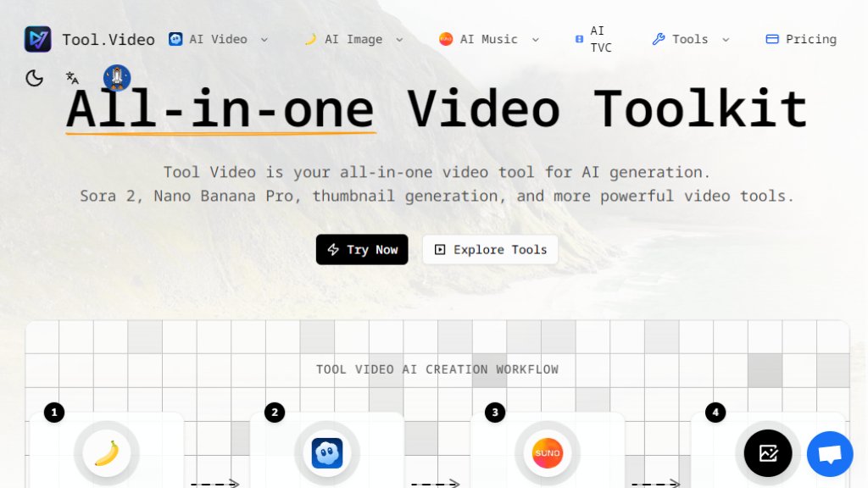868x488 pixels.
Task: Open the AI TVC menu item
Action: pyautogui.click(x=596, y=38)
